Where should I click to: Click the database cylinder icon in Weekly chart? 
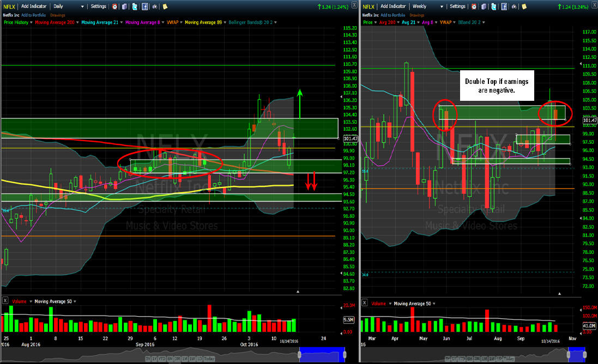[484, 7]
